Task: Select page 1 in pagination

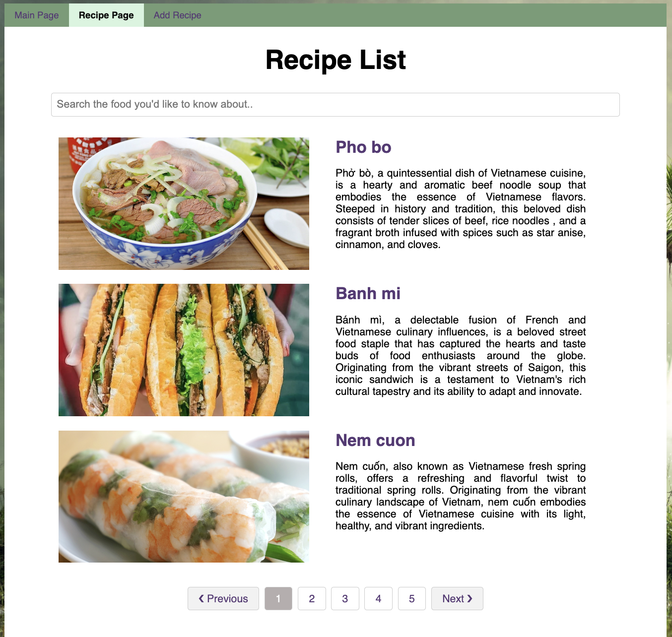Action: coord(278,599)
